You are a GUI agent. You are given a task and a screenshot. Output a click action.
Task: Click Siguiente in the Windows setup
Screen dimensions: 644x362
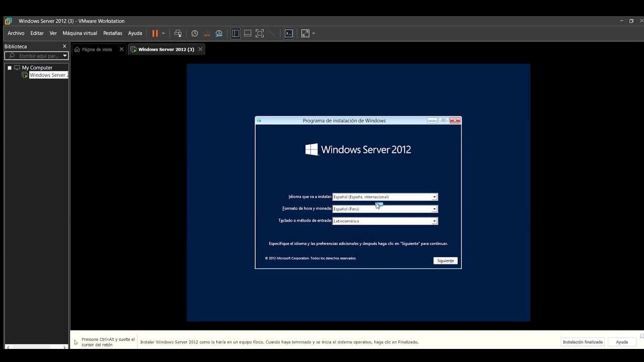445,260
